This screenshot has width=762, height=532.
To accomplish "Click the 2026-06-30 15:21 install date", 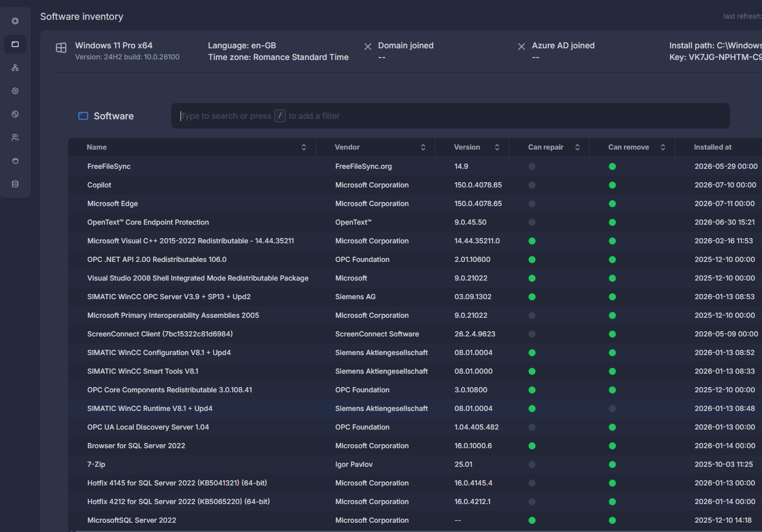I will (725, 222).
